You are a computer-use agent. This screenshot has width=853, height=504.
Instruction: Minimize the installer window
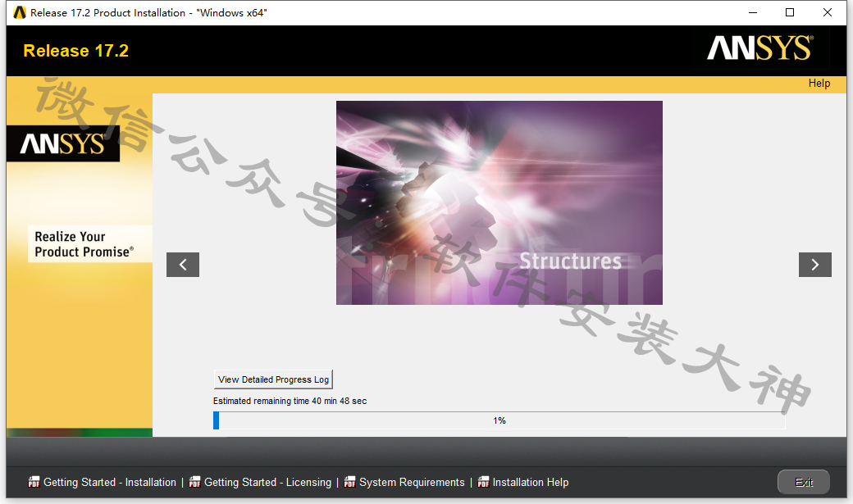point(753,12)
